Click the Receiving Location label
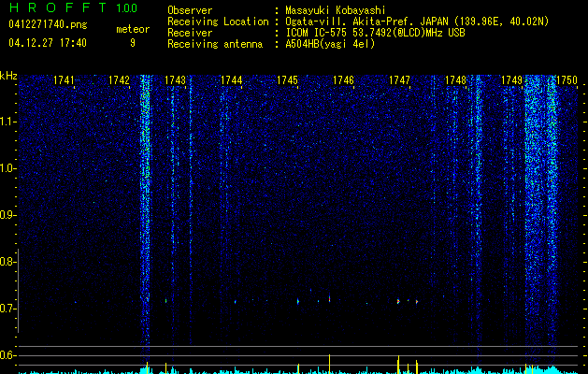Viewport: 588px width, 374px height. [218, 22]
